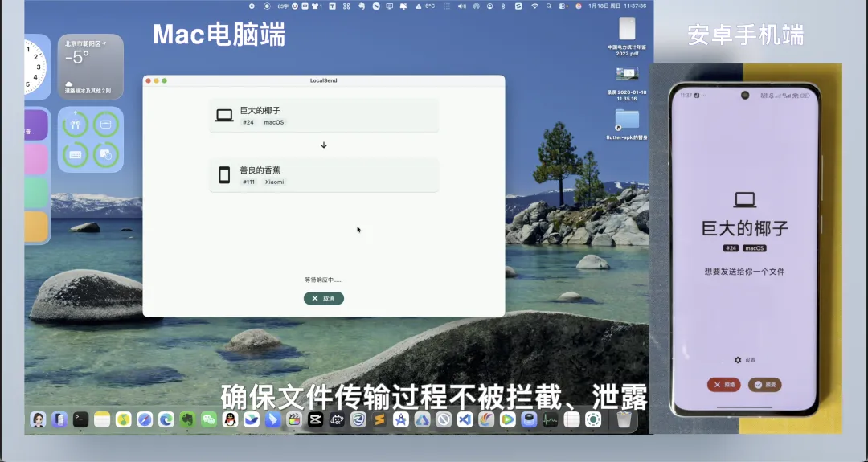Tap the red decline button on phone
868x462 pixels.
pos(723,385)
